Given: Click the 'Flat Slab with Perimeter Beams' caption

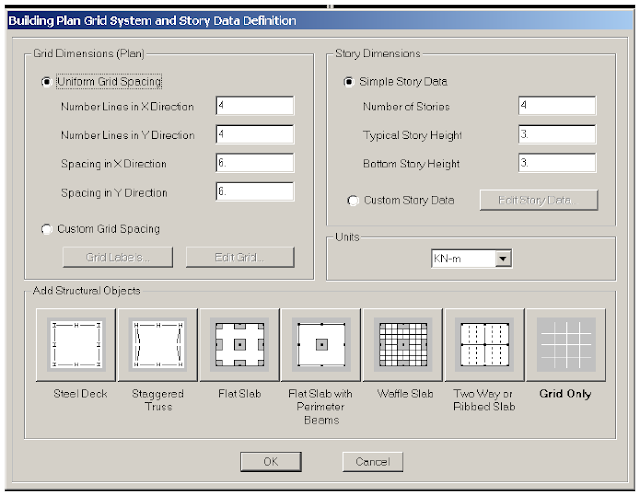Looking at the screenshot, I should click(x=320, y=407).
